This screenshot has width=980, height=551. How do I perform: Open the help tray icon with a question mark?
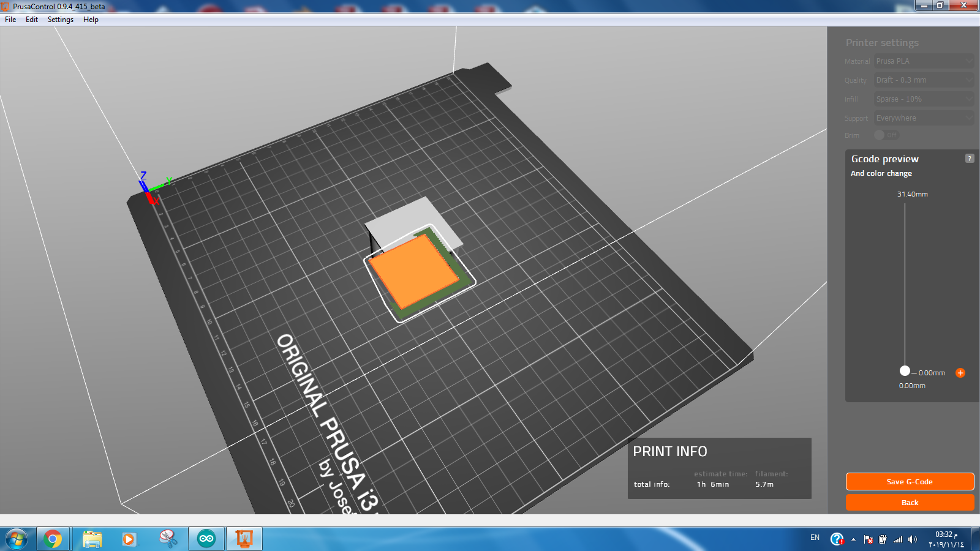[x=837, y=539]
